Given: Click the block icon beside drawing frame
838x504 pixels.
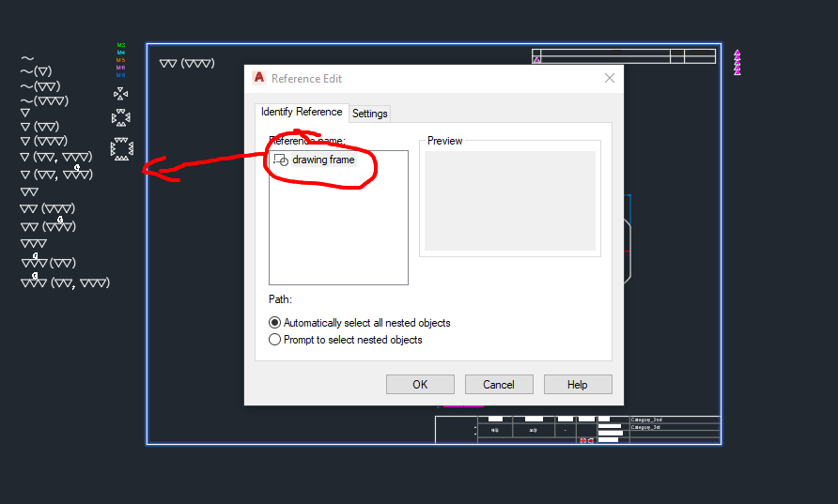Looking at the screenshot, I should [x=281, y=160].
